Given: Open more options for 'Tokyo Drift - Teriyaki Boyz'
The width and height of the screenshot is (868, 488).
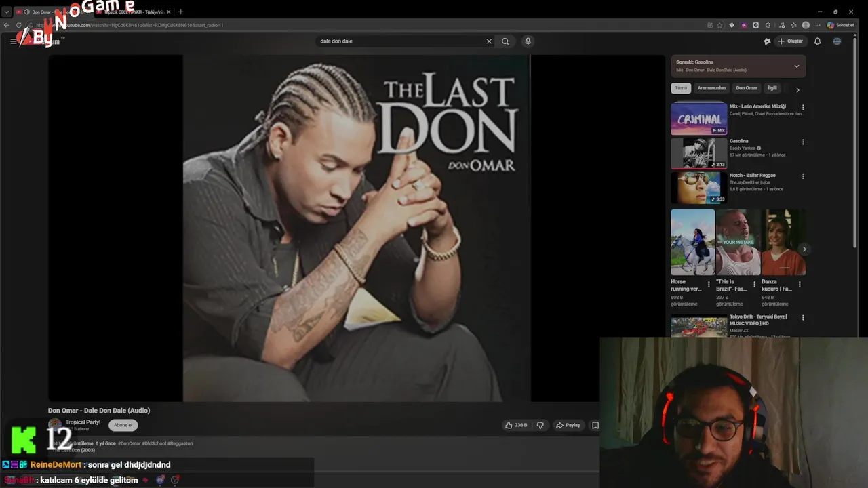Looking at the screenshot, I should [x=803, y=317].
